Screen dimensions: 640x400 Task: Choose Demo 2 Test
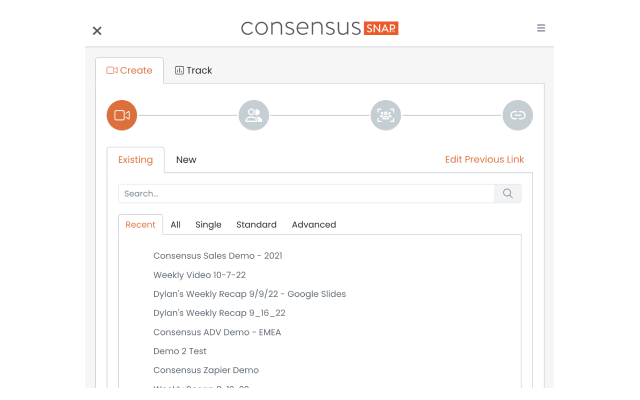pos(180,351)
